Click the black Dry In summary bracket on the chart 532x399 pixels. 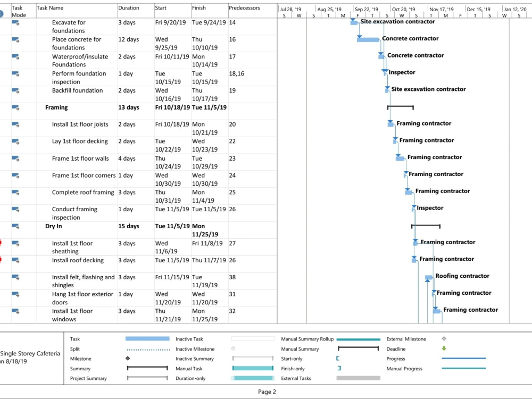point(426,226)
